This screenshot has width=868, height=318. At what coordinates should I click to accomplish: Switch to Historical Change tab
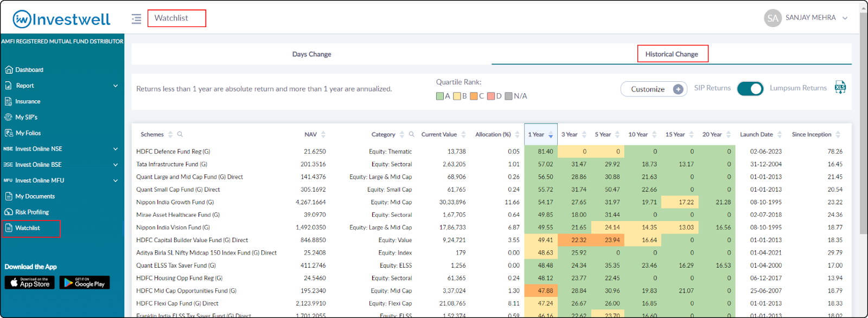coord(672,54)
